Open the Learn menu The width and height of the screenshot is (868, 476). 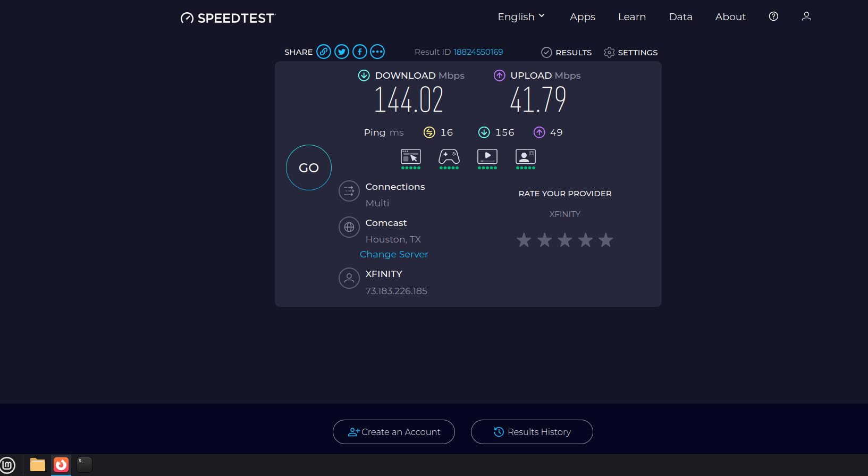pos(632,16)
